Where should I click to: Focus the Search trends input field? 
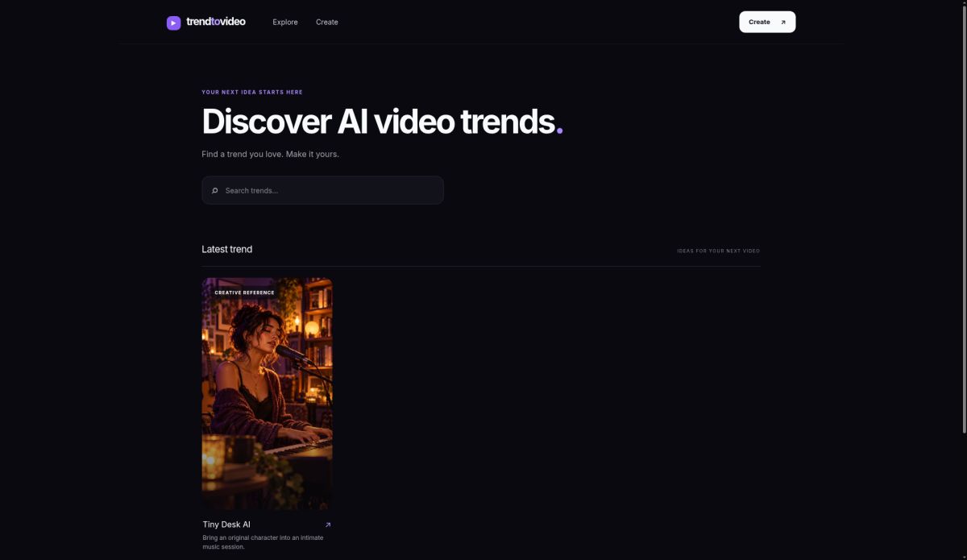point(322,190)
